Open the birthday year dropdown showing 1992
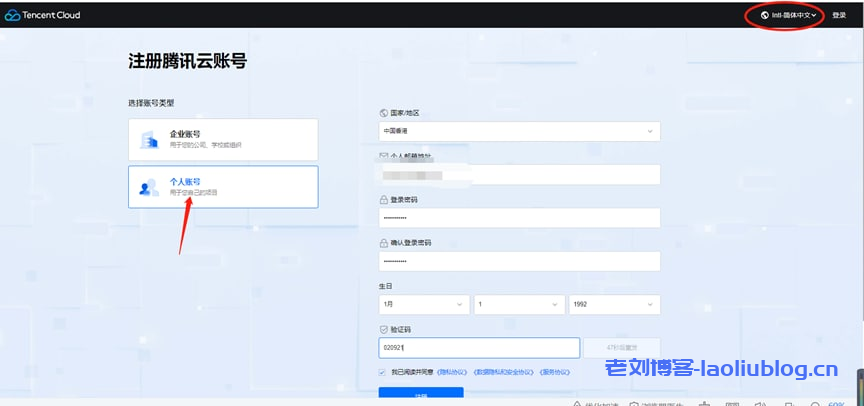864x406 pixels. click(614, 305)
